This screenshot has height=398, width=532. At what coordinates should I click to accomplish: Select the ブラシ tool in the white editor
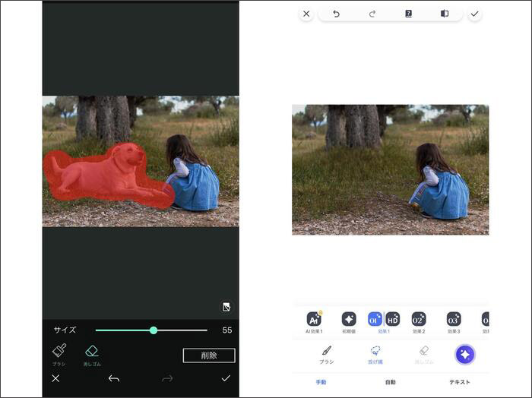(326, 355)
